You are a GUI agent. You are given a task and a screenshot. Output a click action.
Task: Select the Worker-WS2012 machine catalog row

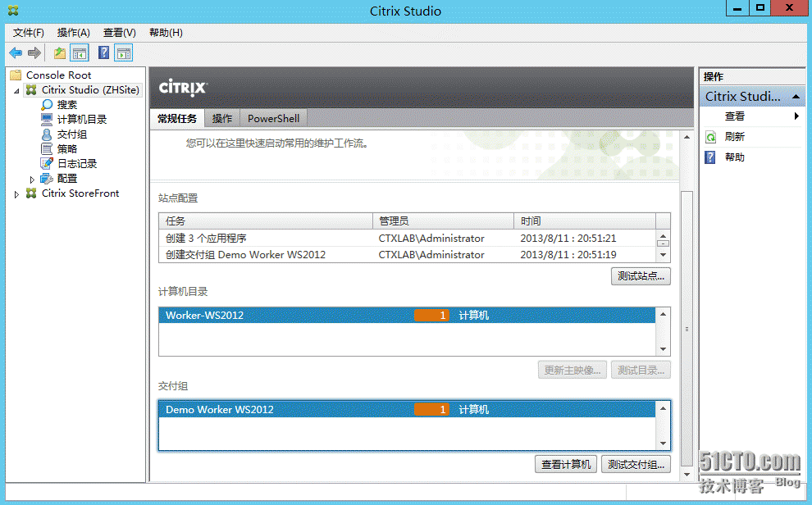pyautogui.click(x=407, y=315)
